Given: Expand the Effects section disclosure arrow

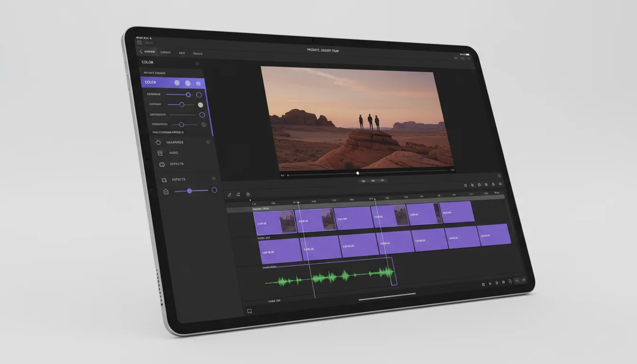Looking at the screenshot, I should click(213, 179).
